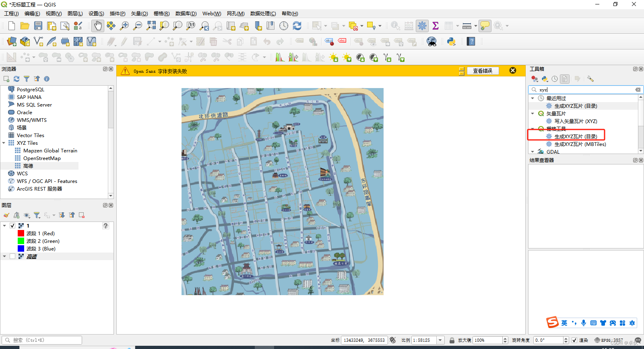Viewport: 644px width, 349px height.
Task: Open the 图层 menu
Action: [x=75, y=13]
